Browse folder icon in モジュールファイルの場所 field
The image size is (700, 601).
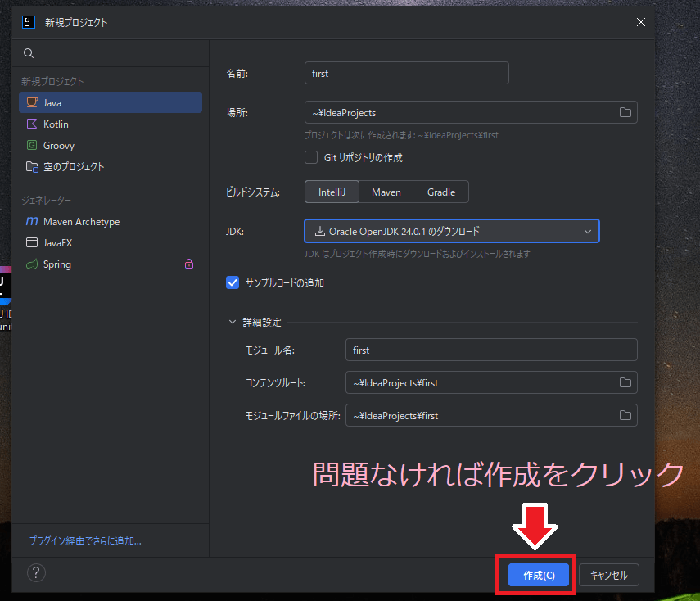tap(625, 416)
